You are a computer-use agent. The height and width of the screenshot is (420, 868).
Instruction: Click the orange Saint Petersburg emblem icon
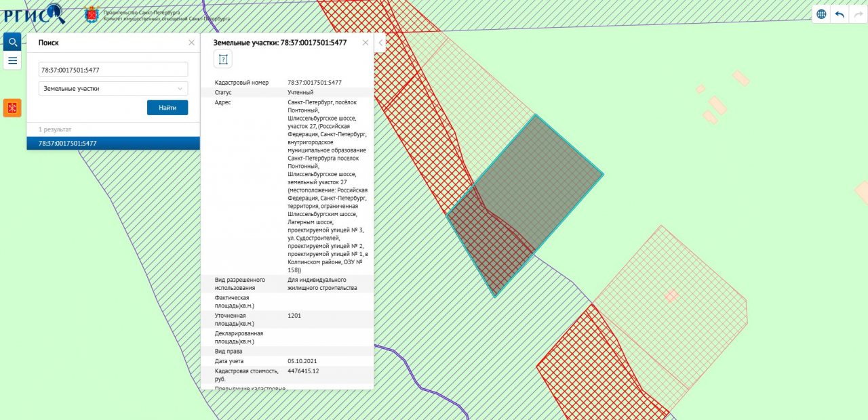click(12, 108)
